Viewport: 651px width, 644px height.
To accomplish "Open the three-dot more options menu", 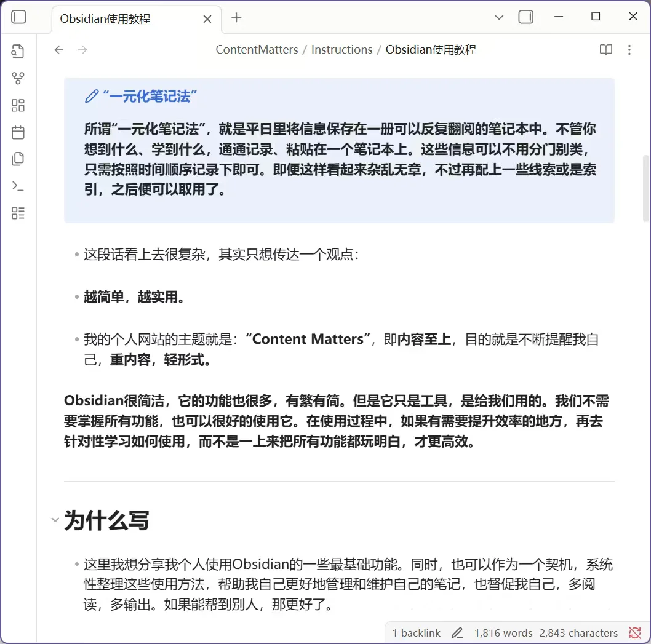I will (630, 50).
